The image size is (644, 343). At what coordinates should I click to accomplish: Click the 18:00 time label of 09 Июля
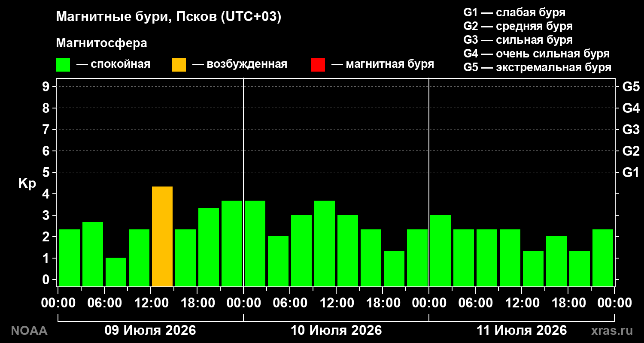coord(197,303)
